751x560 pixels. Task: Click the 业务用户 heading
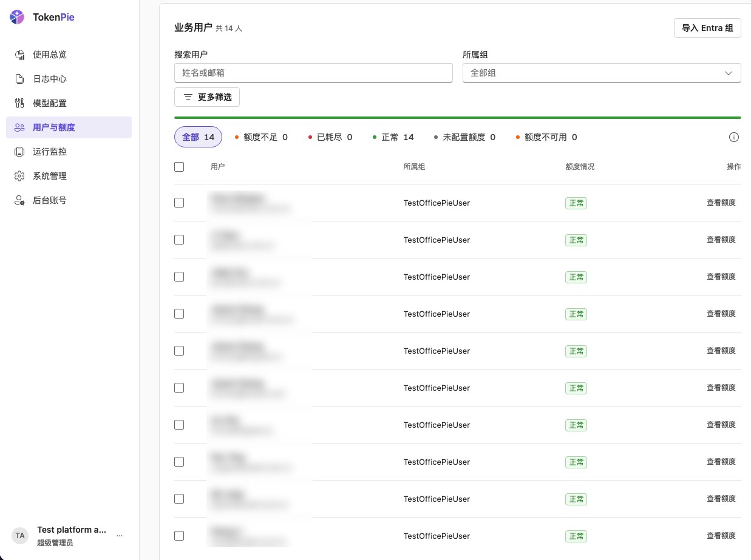coord(193,28)
